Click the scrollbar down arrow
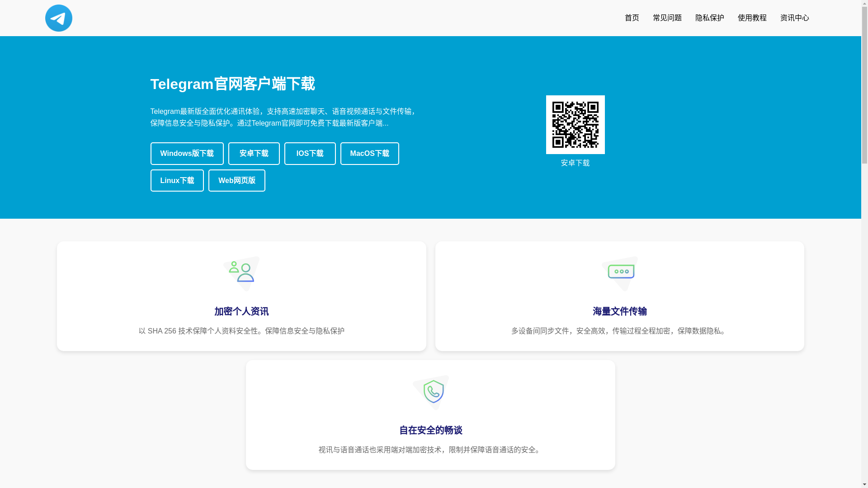The height and width of the screenshot is (488, 868). coord(864,484)
